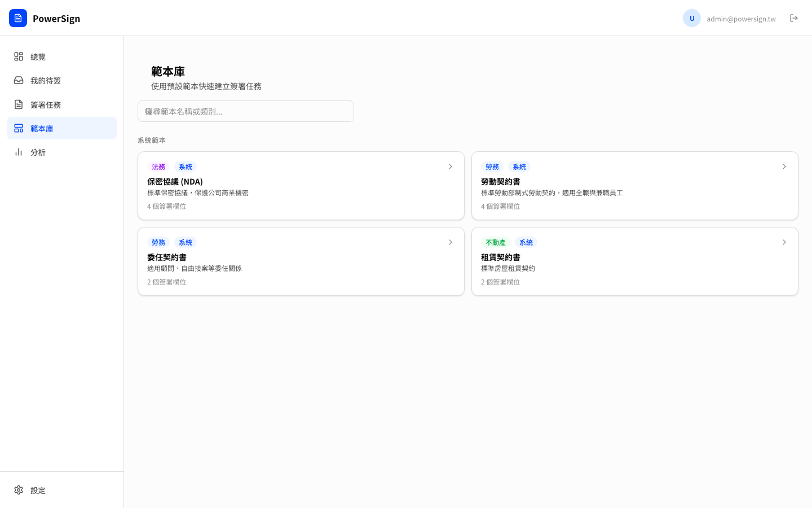Viewport: 812px width, 508px height.
Task: Select the 不動產 badge on 租賃契約書 card
Action: [496, 242]
